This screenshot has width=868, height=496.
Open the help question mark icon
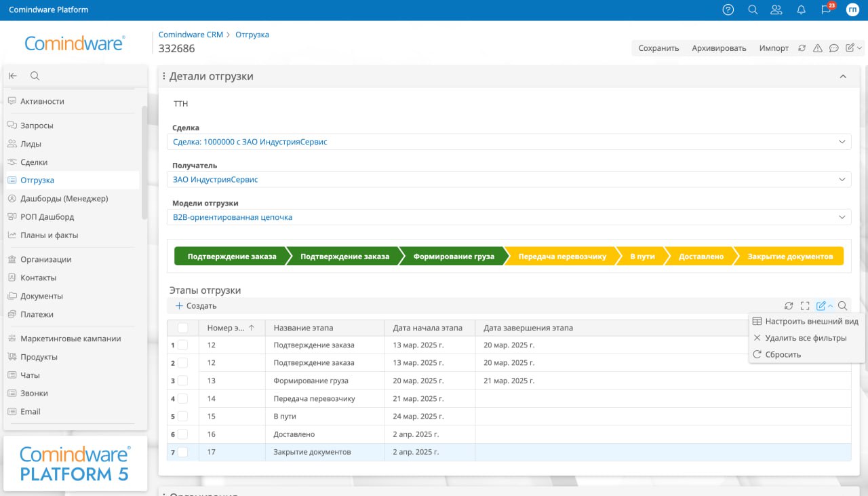point(728,9)
